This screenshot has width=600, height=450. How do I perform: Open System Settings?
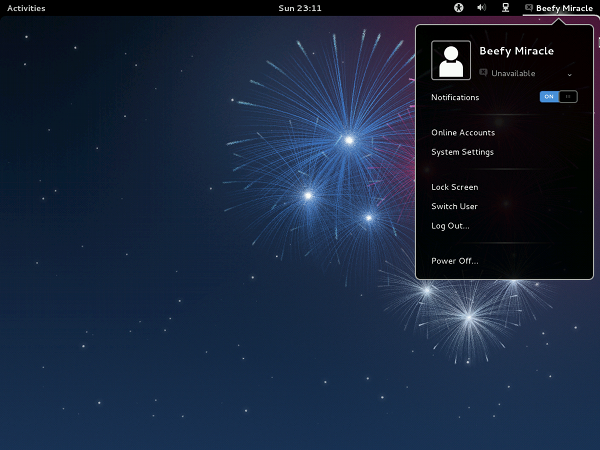[462, 152]
